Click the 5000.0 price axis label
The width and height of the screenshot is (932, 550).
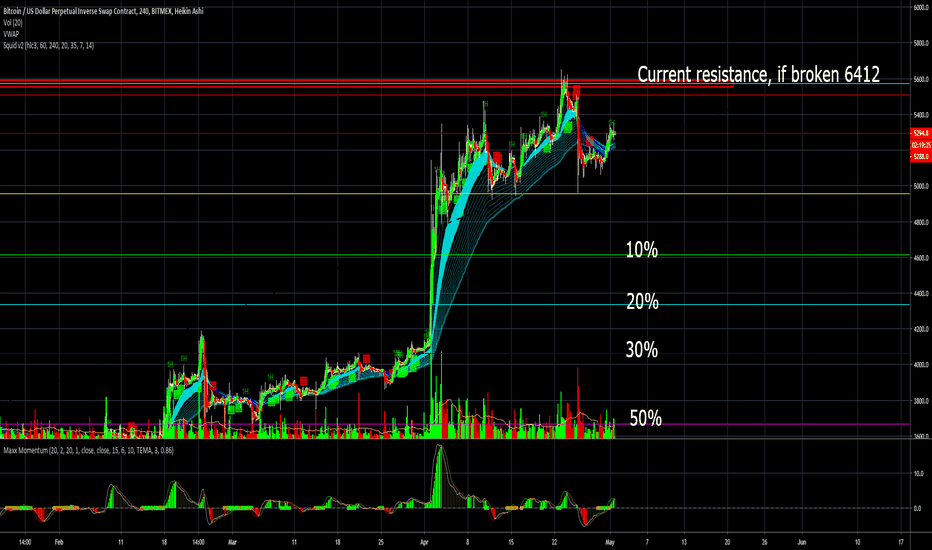[921, 186]
